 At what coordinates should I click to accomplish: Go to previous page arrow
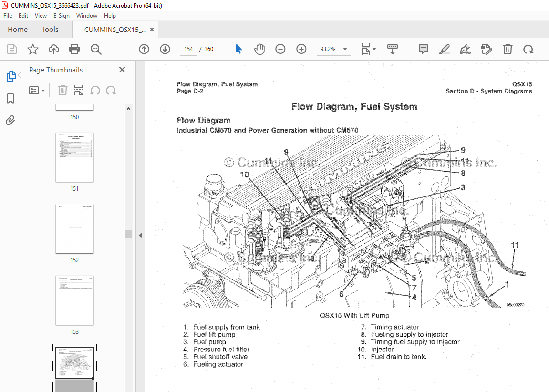(144, 49)
